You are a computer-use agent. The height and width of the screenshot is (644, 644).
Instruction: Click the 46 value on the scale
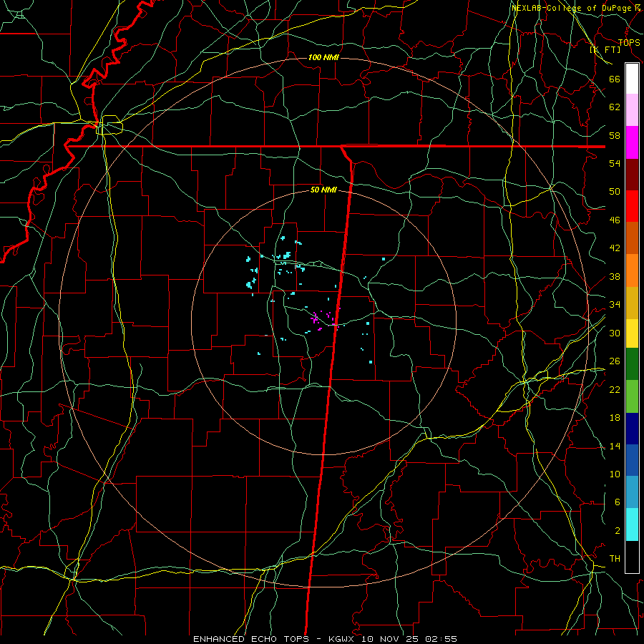pyautogui.click(x=615, y=220)
